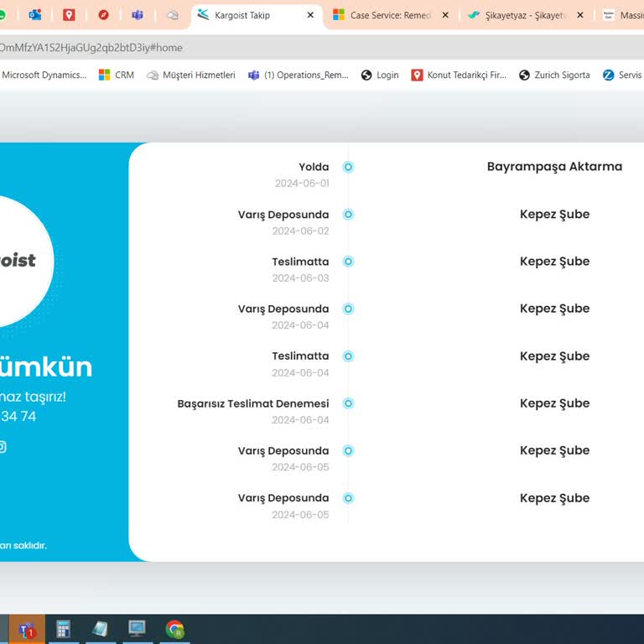Open Teams app in the taskbar
The height and width of the screenshot is (644, 644).
(27, 629)
